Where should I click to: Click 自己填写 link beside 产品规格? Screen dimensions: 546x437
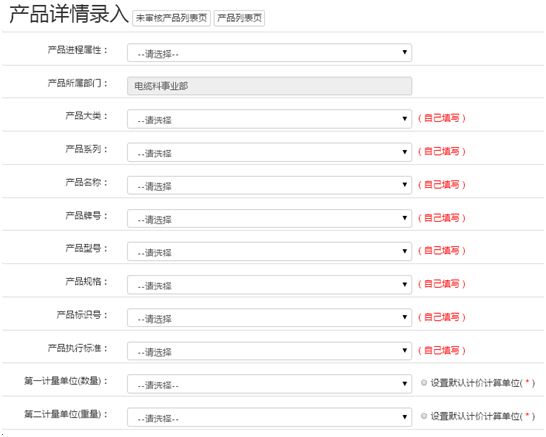pyautogui.click(x=442, y=284)
